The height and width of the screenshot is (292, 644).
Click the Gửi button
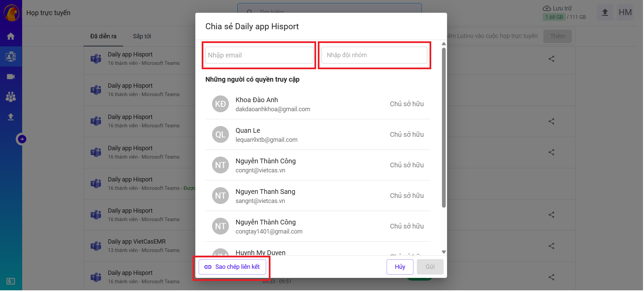tap(430, 267)
